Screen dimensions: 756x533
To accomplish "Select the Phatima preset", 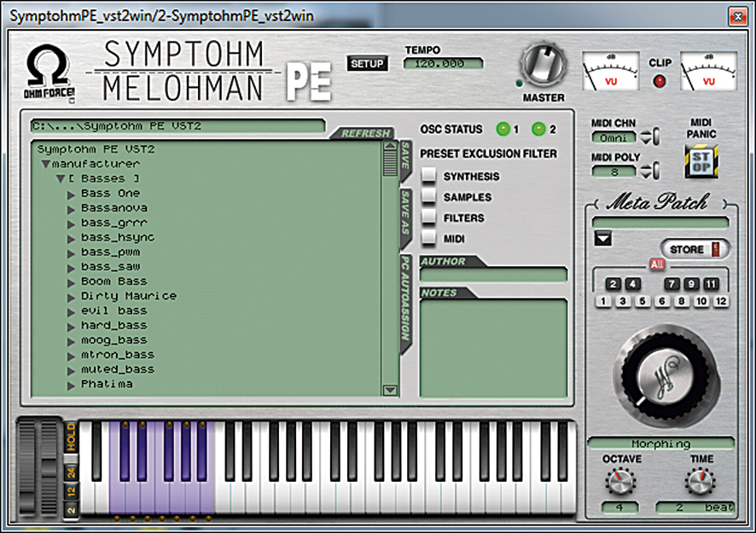I will coord(107,384).
